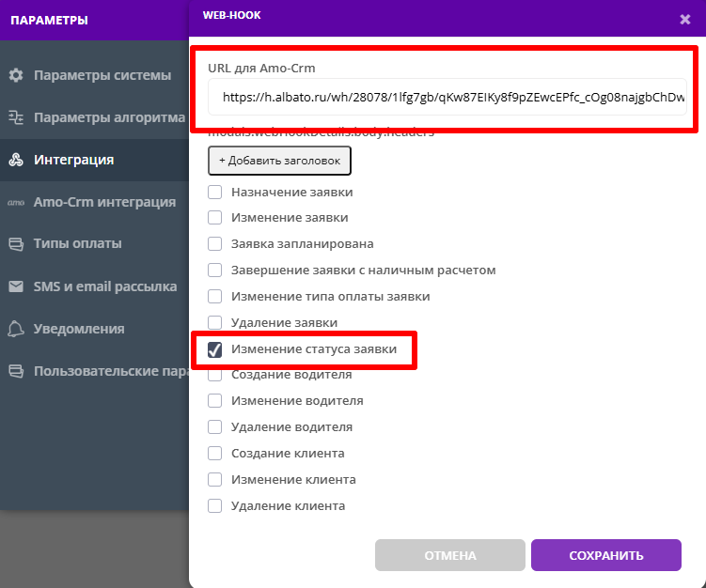The height and width of the screenshot is (588, 706).
Task: Click the gear icon beside Параметры системы
Action: pos(15,75)
